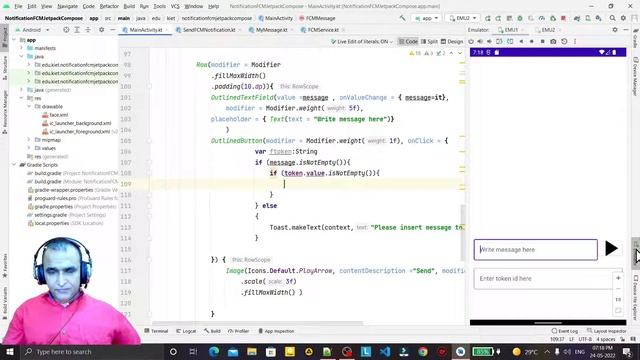The height and width of the screenshot is (360, 640).
Task: Click emulator Rotate Right button
Action: (510, 41)
